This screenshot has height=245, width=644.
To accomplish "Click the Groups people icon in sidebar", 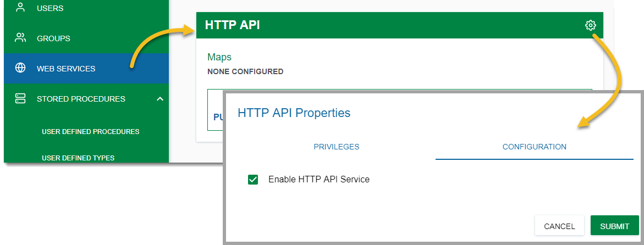I will point(20,38).
